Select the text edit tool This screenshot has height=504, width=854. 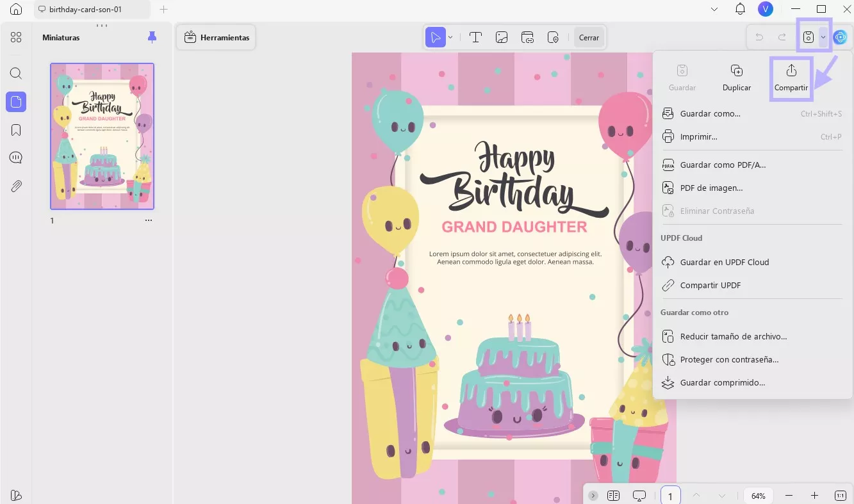tap(475, 38)
